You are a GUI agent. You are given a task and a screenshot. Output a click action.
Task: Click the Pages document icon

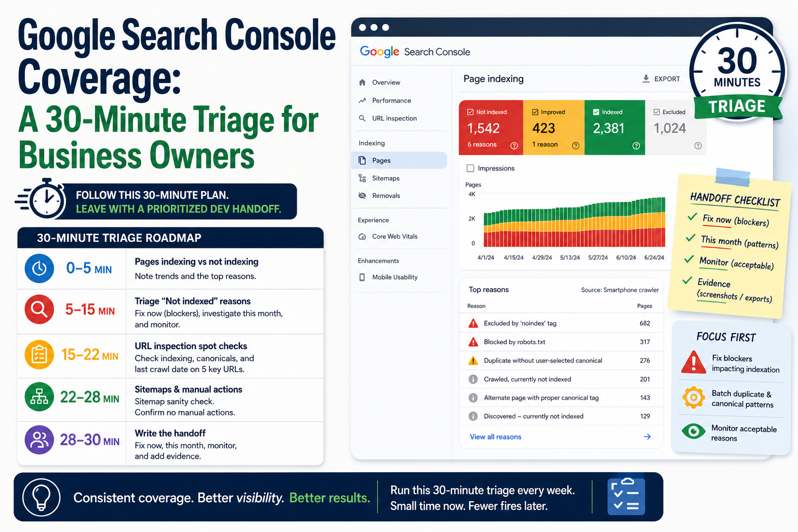[362, 161]
